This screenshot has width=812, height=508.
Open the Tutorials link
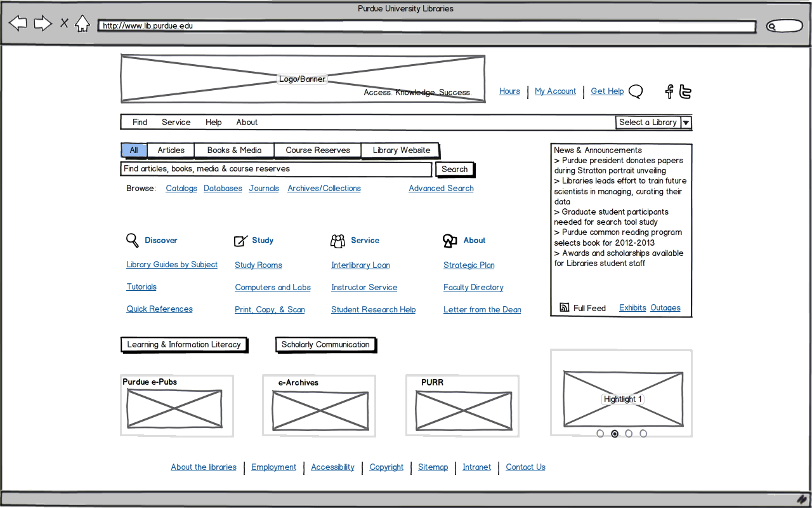(x=141, y=287)
